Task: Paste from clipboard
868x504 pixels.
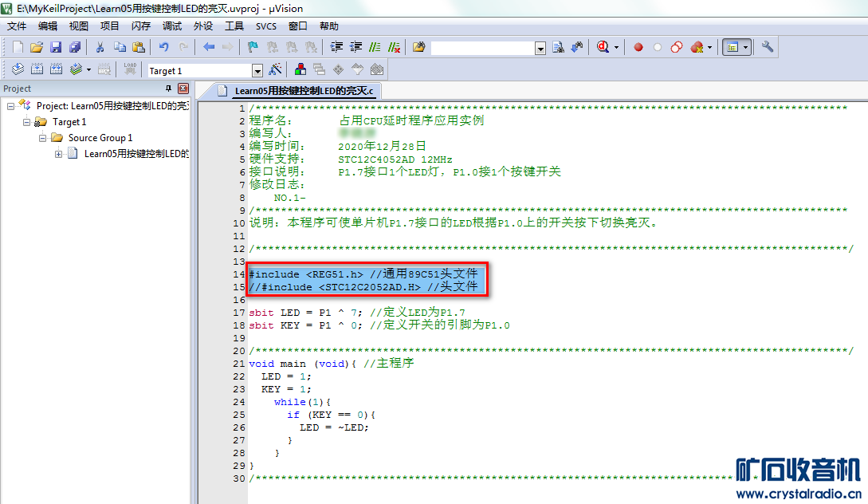Action: tap(139, 48)
